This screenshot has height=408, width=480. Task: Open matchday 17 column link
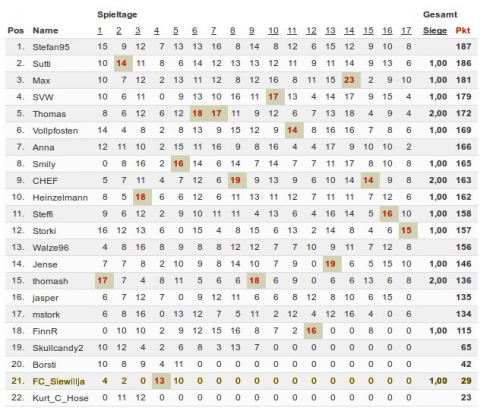(406, 31)
